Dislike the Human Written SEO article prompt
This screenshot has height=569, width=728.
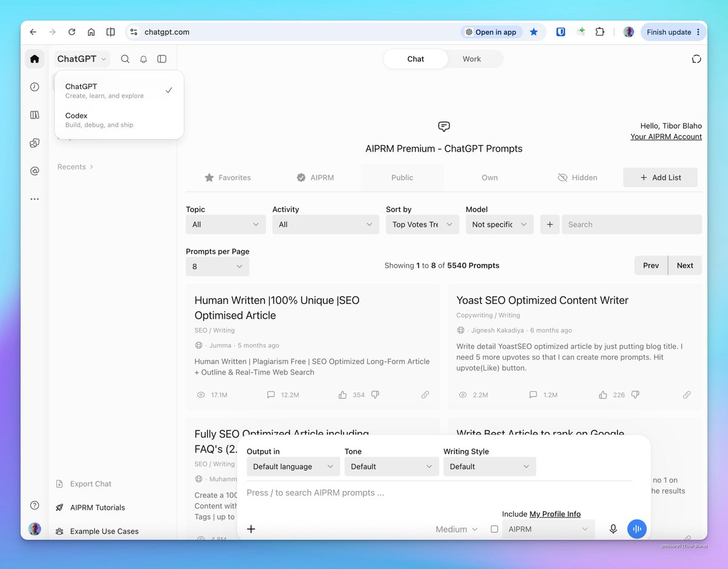(375, 395)
